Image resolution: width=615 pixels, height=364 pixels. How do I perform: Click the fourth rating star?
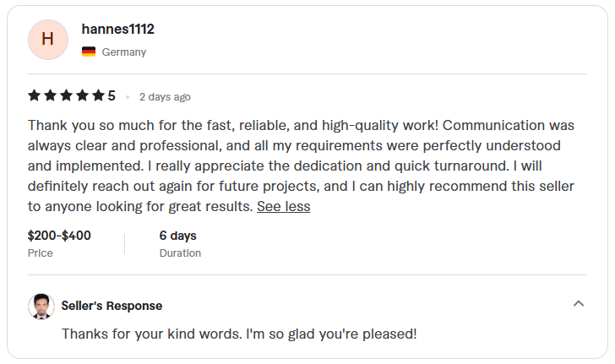tap(82, 95)
